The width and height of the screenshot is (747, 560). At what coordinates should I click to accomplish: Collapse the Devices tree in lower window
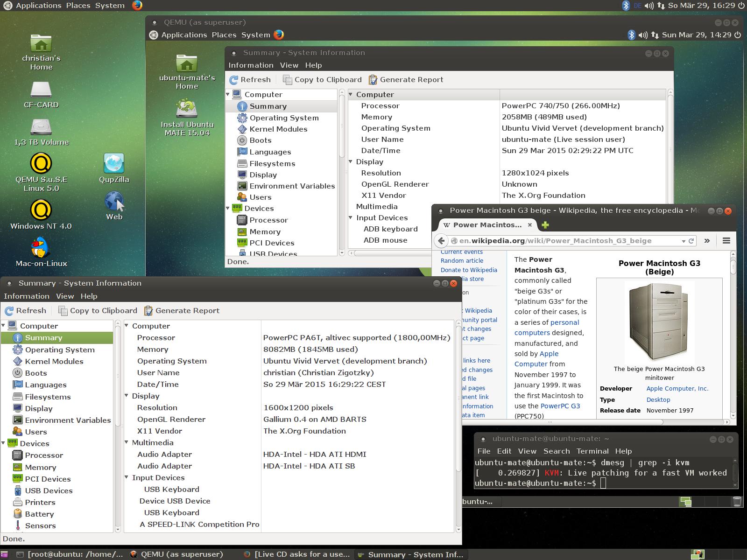click(4, 443)
